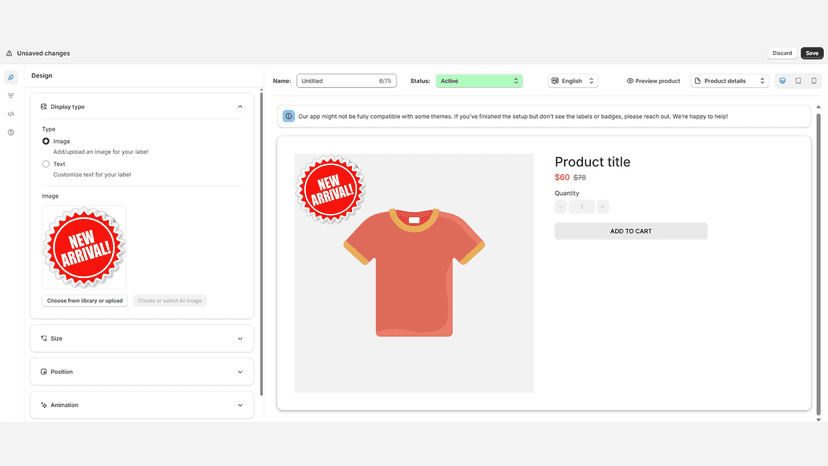Viewport: 828px width, 466px height.
Task: Click the Animation sparkle section icon
Action: [x=44, y=405]
